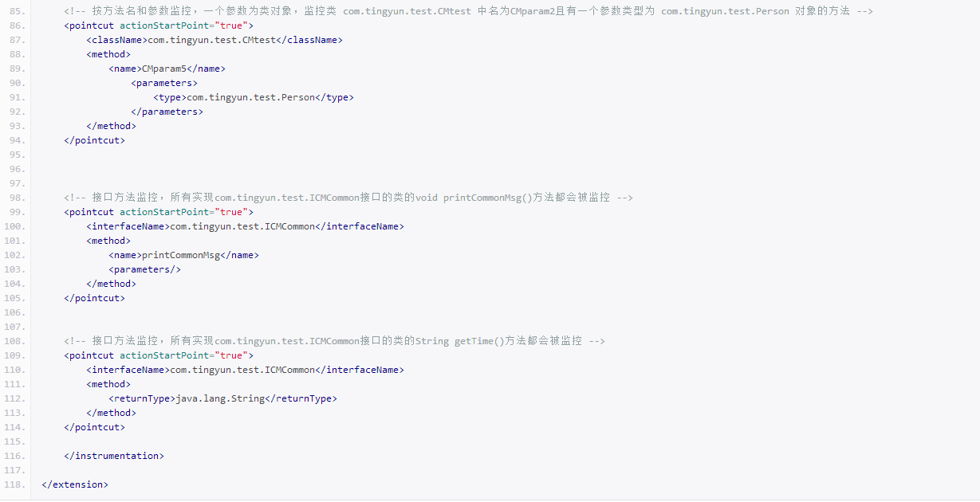Screen dimensions: 980x502
Task: Click line number 85 in the gutter
Action: click(x=15, y=11)
